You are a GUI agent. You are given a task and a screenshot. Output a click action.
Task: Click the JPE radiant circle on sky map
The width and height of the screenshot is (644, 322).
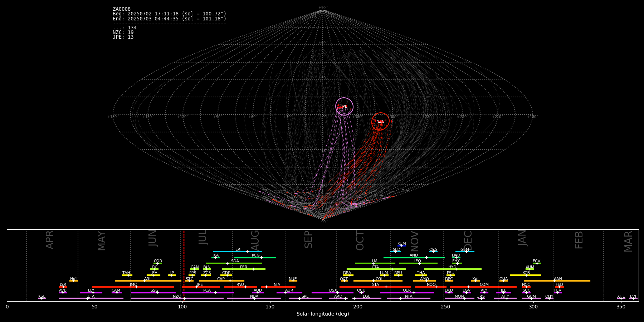pyautogui.click(x=344, y=107)
